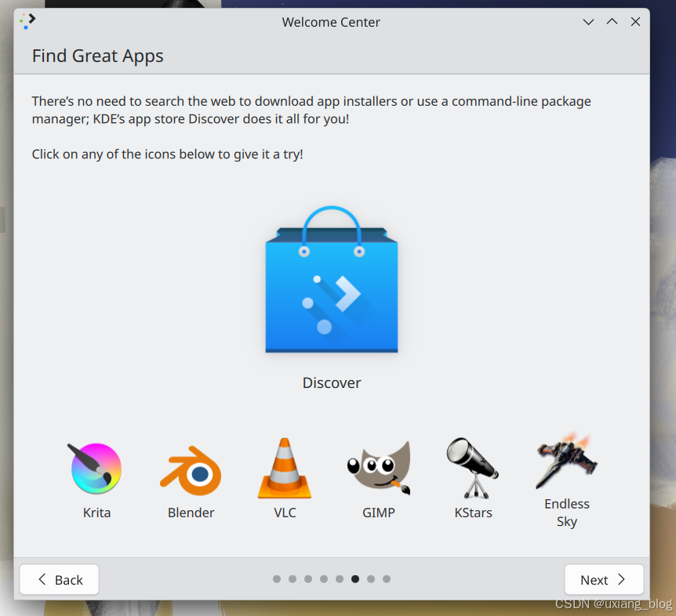This screenshot has width=676, height=616.
Task: Click the KStars label text
Action: (473, 513)
